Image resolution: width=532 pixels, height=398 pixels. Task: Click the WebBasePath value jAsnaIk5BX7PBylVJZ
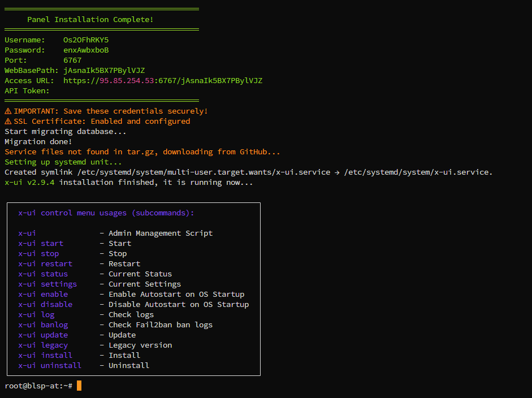(x=104, y=71)
